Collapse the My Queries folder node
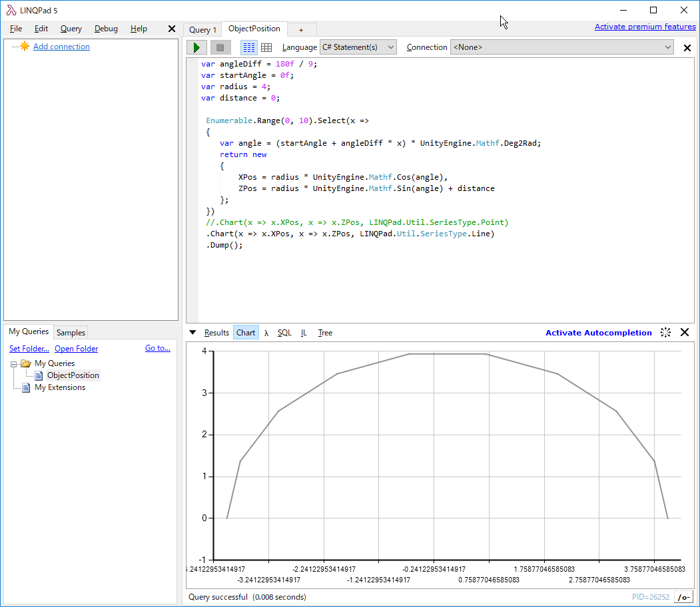Image resolution: width=700 pixels, height=607 pixels. click(x=13, y=363)
